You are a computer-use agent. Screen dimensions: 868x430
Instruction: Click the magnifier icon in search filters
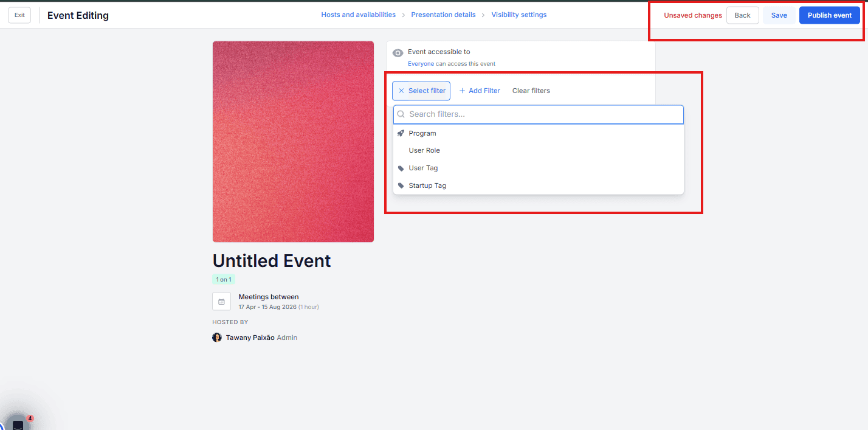[x=401, y=114]
